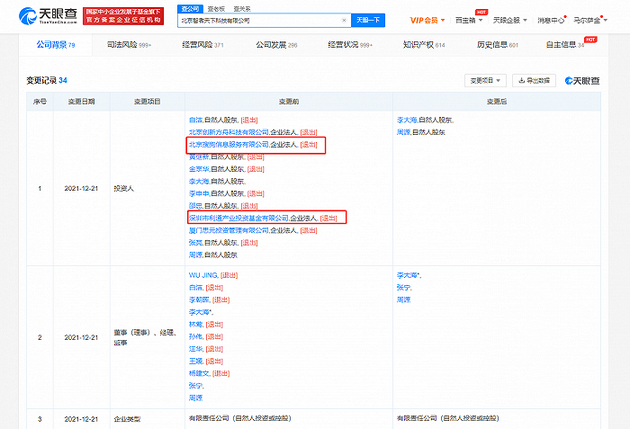The width and height of the screenshot is (630, 429).
Task: Open 深圳市利通产业投资基金有限公司 company link
Action: 239,218
